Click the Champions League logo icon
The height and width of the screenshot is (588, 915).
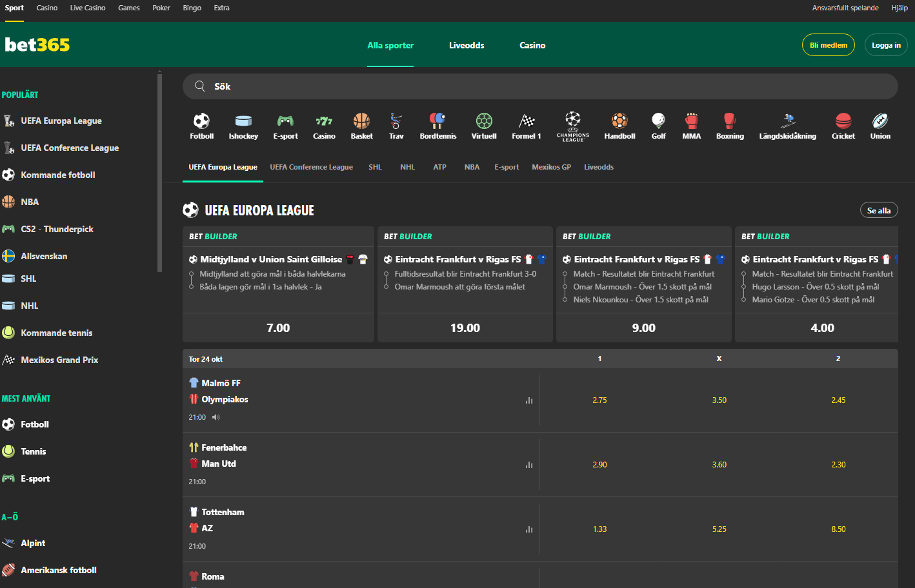(x=572, y=122)
